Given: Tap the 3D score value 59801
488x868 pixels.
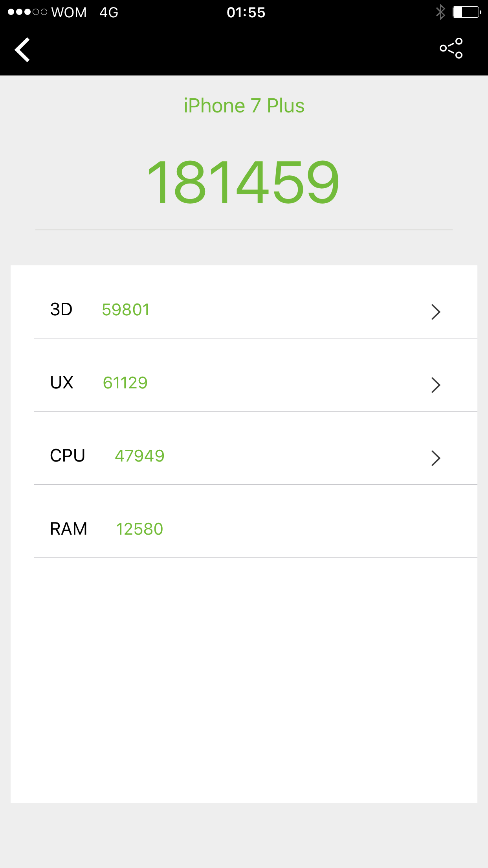Looking at the screenshot, I should (x=126, y=310).
